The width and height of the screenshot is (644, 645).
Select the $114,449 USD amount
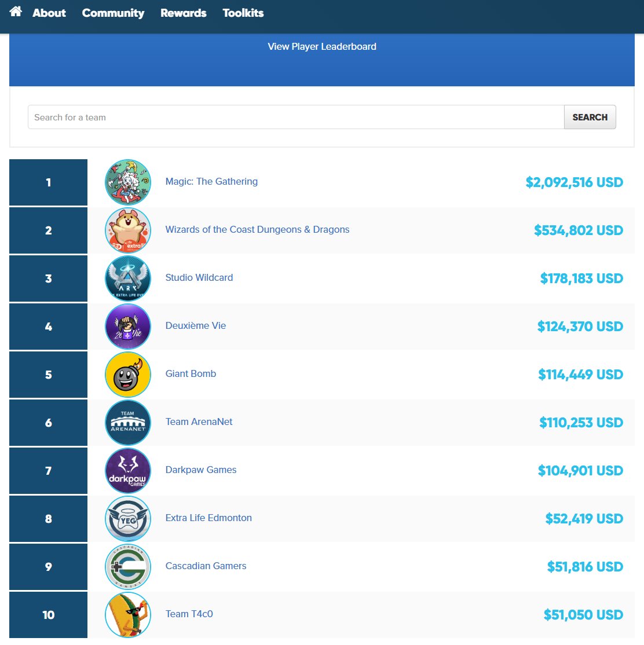[x=581, y=375]
